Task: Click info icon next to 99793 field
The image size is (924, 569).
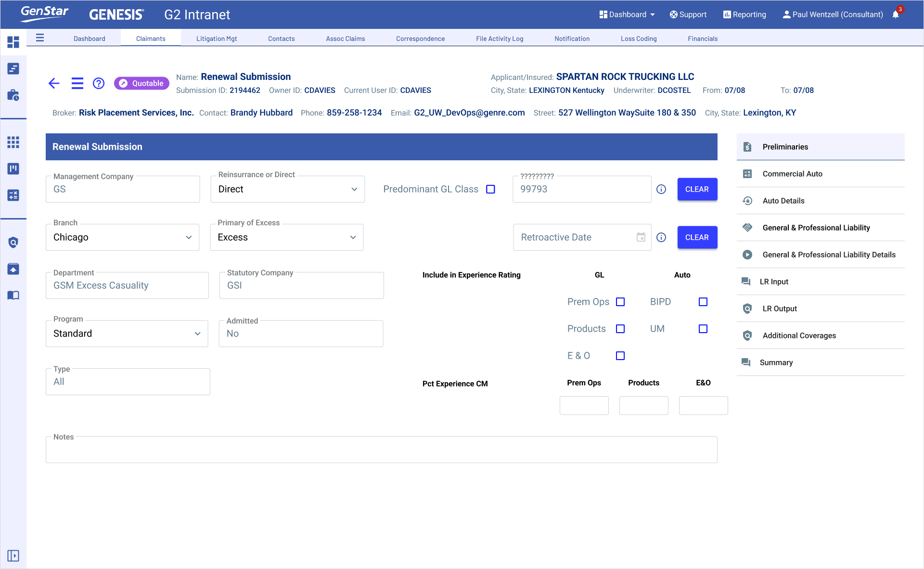Action: [661, 189]
